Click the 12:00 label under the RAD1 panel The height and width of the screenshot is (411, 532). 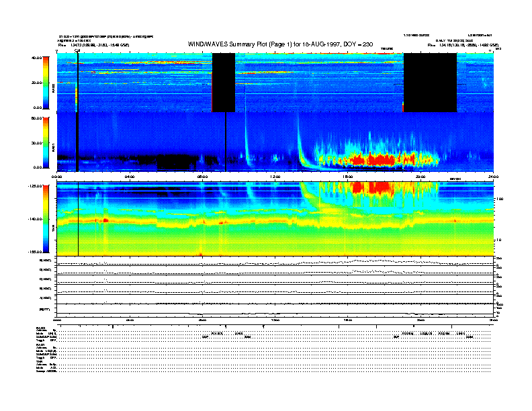click(x=275, y=177)
